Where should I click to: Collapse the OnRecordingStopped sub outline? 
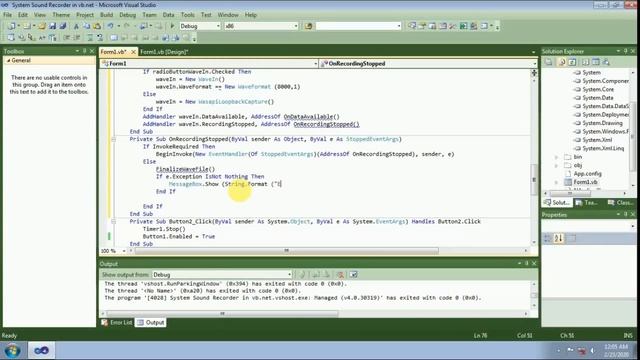[x=113, y=139]
